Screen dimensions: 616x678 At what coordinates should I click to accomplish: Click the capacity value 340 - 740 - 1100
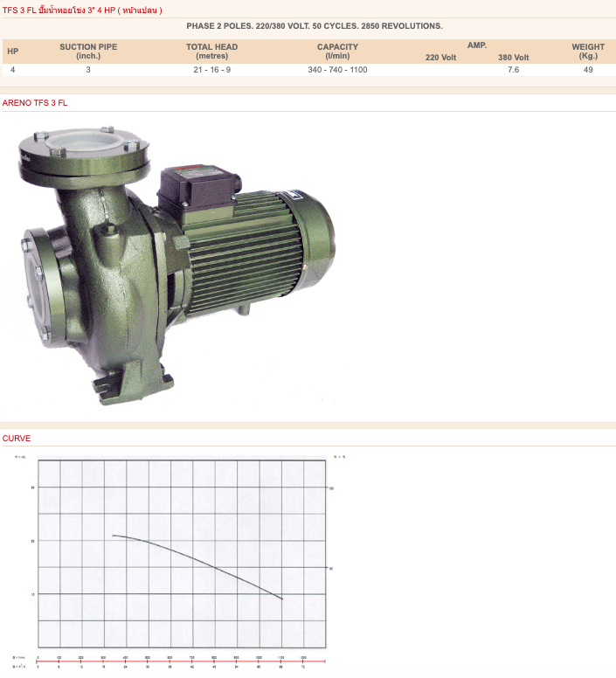pyautogui.click(x=337, y=70)
